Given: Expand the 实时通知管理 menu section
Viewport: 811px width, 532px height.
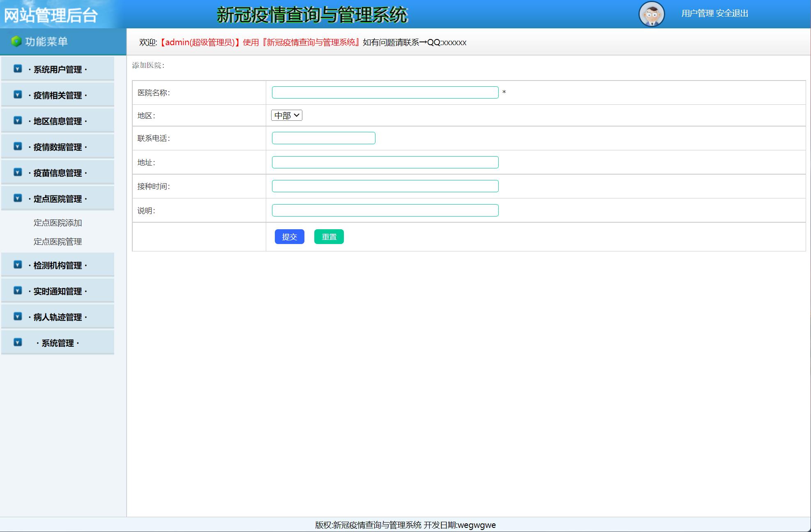Looking at the screenshot, I should tap(58, 291).
